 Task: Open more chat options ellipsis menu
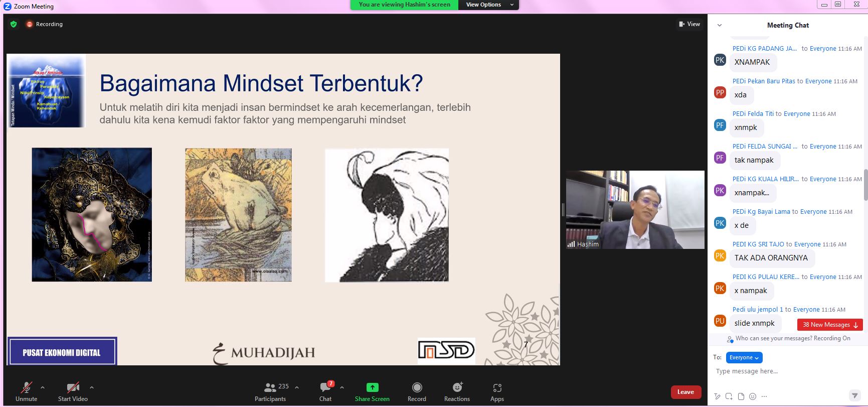click(764, 396)
